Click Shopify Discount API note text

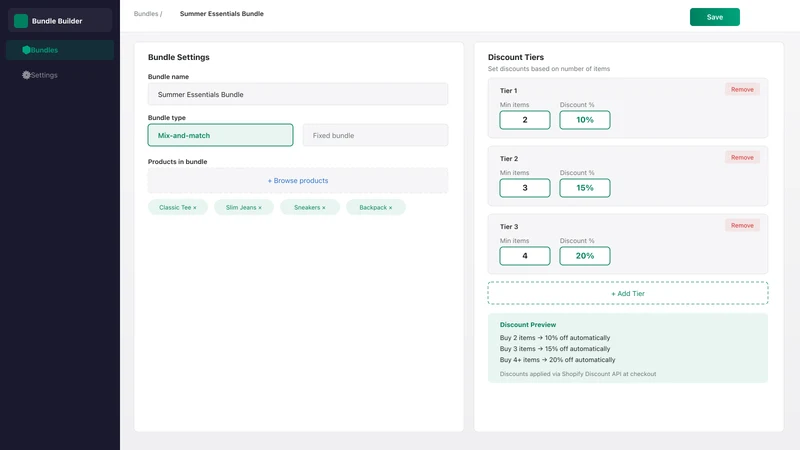[x=578, y=374]
